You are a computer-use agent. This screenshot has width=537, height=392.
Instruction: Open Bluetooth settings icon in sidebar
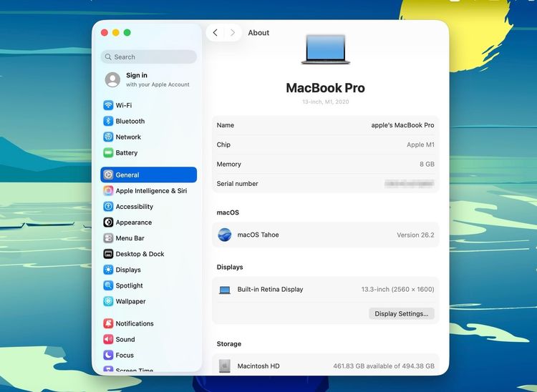click(108, 121)
